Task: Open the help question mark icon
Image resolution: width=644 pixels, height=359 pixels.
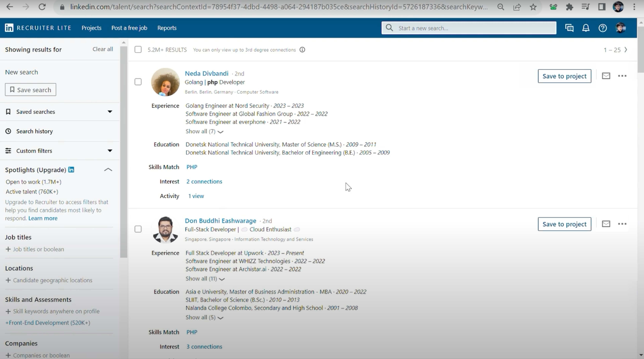Action: 602,28
